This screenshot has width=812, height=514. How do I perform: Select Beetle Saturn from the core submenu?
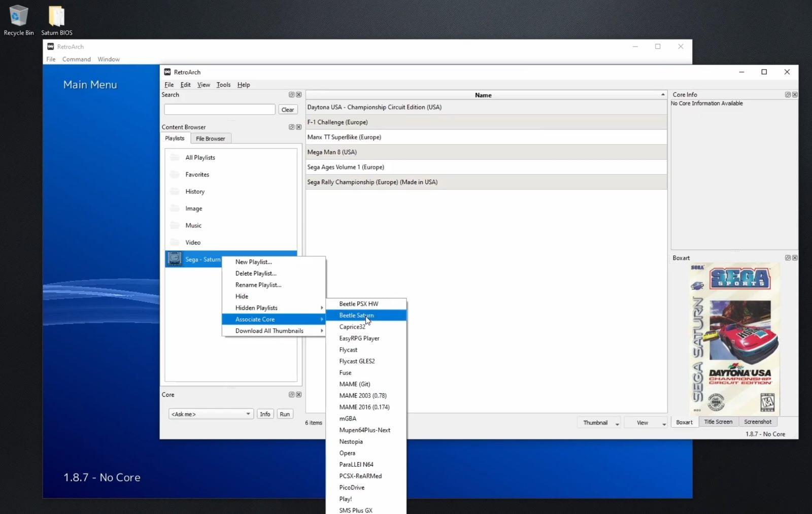pyautogui.click(x=356, y=315)
